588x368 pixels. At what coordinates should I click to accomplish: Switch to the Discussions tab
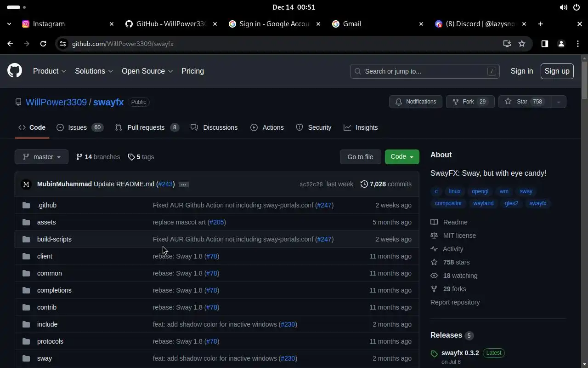[x=214, y=127]
